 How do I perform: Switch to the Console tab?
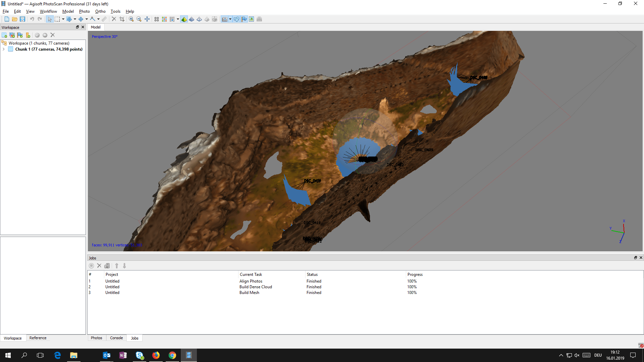[x=116, y=338]
